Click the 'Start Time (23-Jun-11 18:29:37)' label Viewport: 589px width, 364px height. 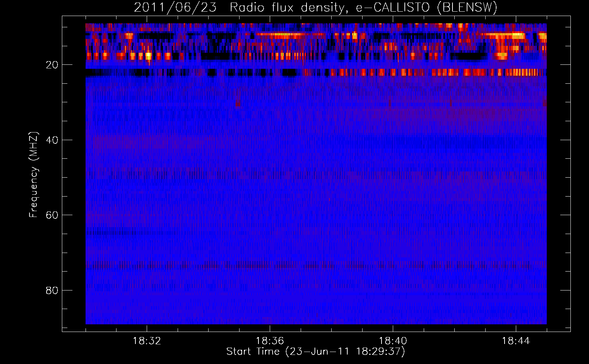[x=316, y=352]
